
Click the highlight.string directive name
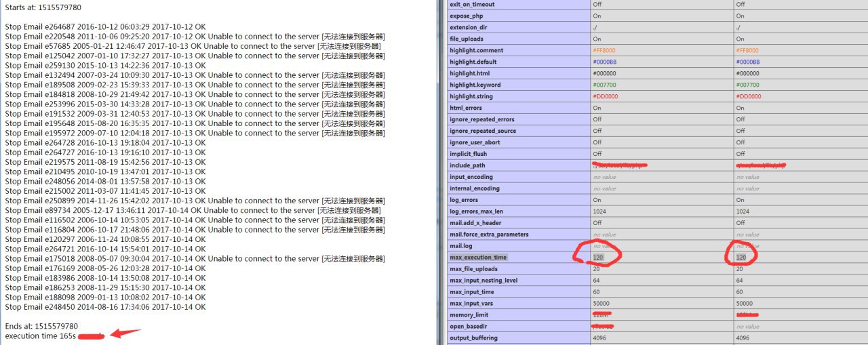click(473, 96)
